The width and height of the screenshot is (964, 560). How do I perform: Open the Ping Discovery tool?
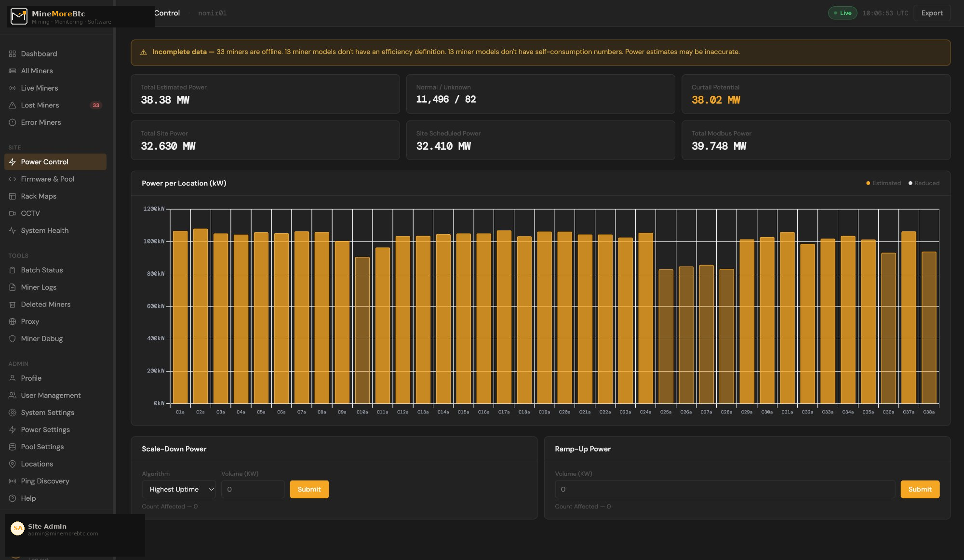[45, 481]
